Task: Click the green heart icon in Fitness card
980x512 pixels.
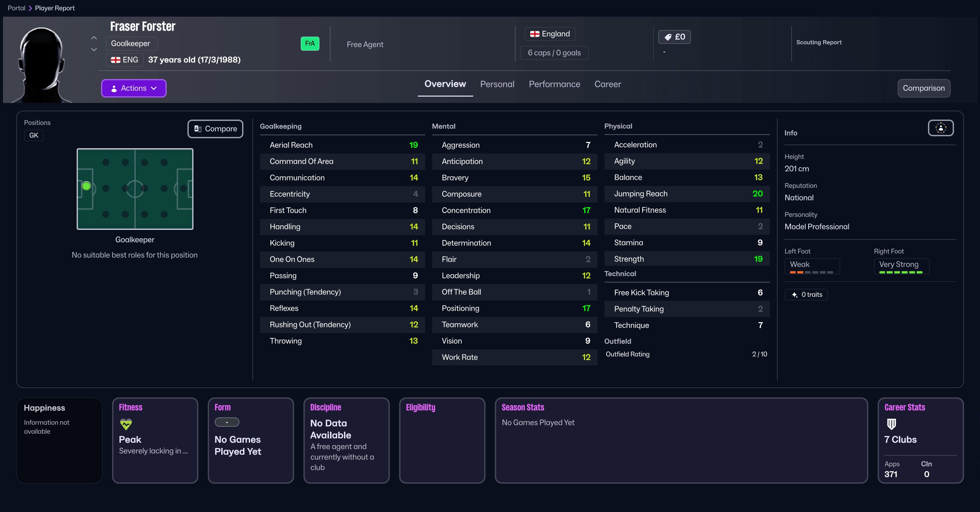Action: (x=126, y=424)
